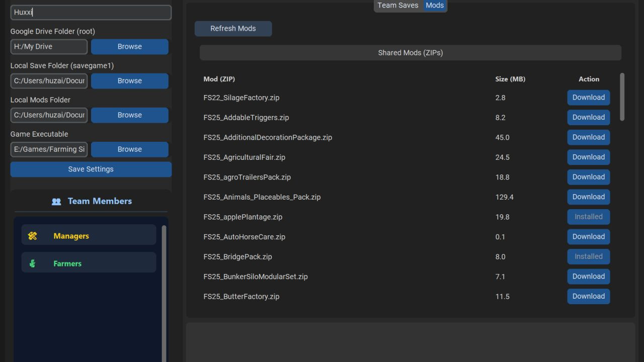The image size is (644, 362).
Task: Click the people icon beside Team Members heading
Action: (56, 201)
